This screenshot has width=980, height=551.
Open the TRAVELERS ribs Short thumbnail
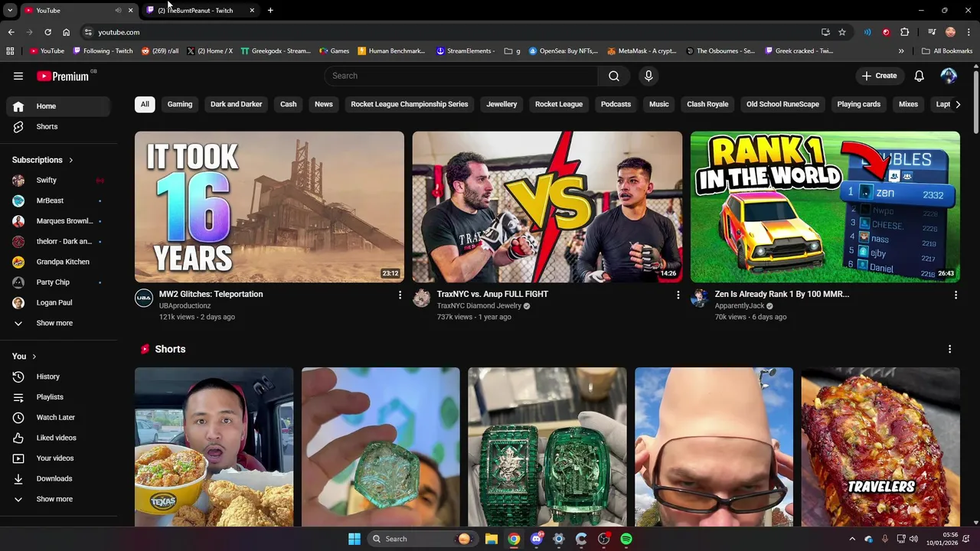(x=880, y=447)
